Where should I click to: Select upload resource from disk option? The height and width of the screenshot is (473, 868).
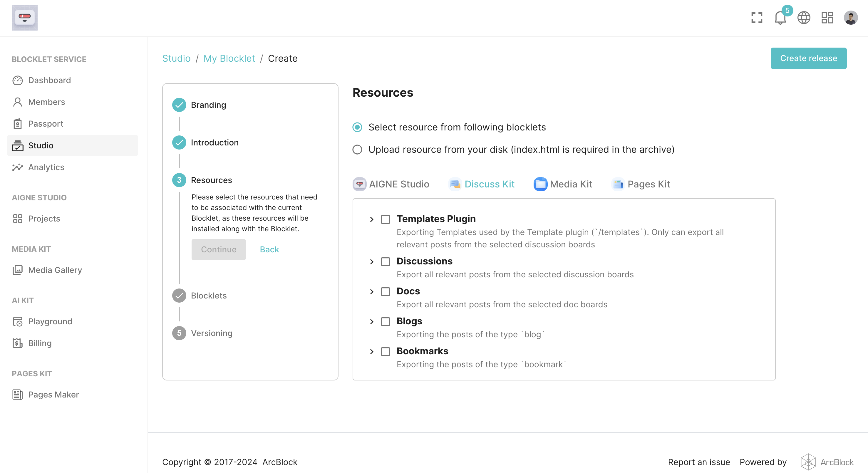pos(357,150)
